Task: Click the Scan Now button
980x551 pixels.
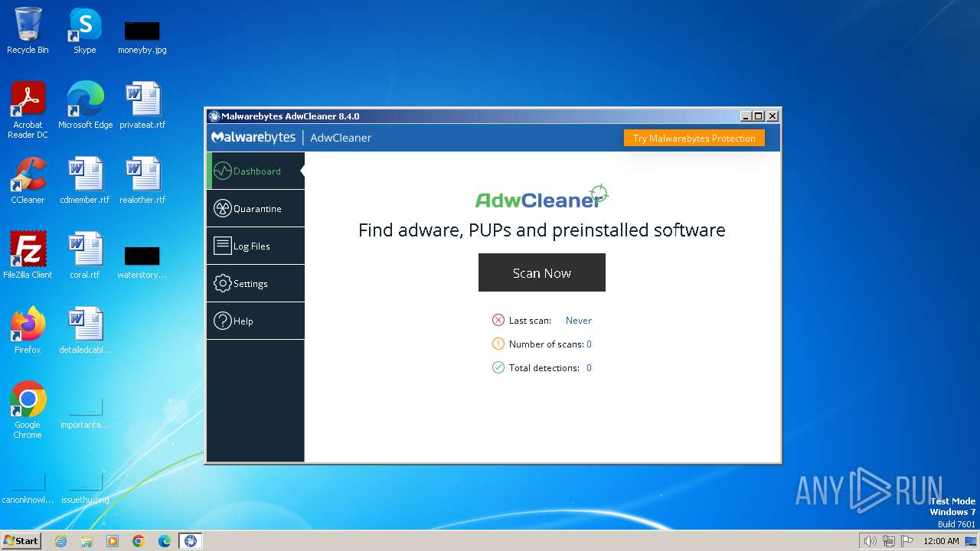Action: tap(542, 272)
